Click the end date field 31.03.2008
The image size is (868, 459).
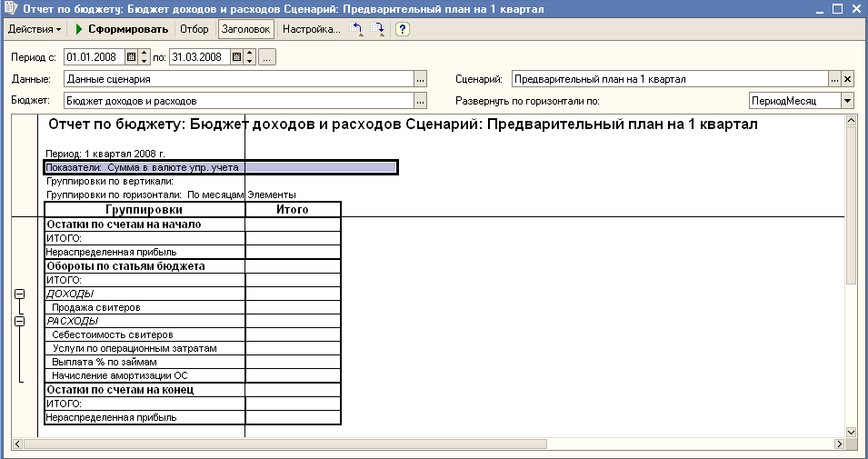click(199, 57)
